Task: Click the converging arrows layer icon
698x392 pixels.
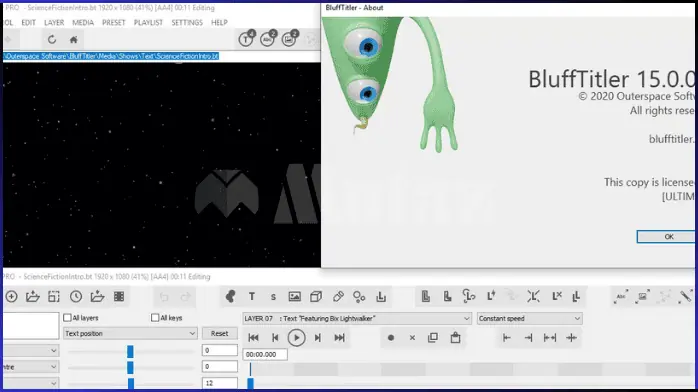Action: click(x=533, y=296)
